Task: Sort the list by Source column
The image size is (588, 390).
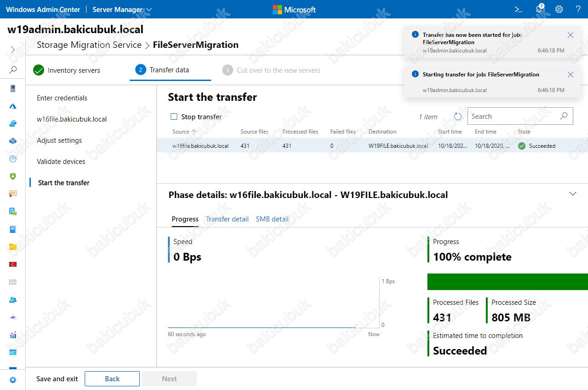Action: pos(184,132)
